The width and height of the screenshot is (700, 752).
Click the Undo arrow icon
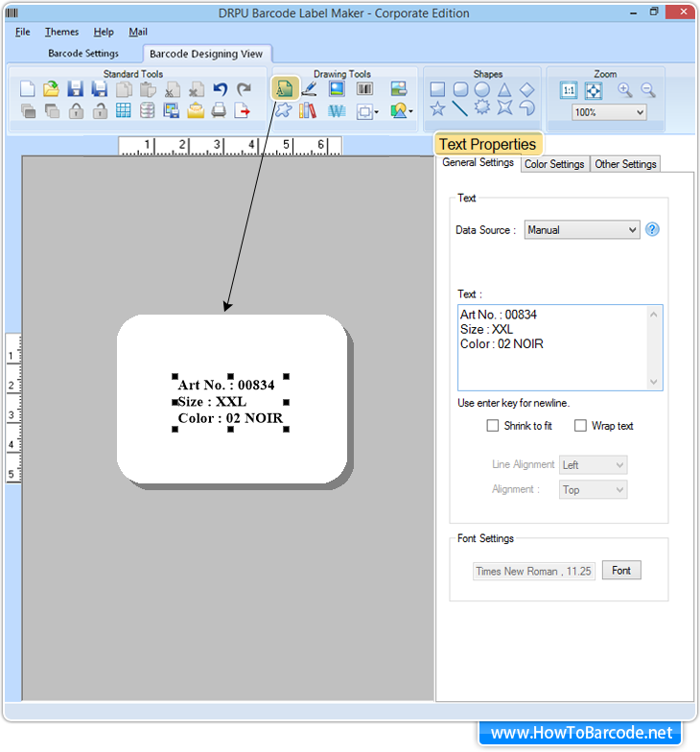[220, 89]
